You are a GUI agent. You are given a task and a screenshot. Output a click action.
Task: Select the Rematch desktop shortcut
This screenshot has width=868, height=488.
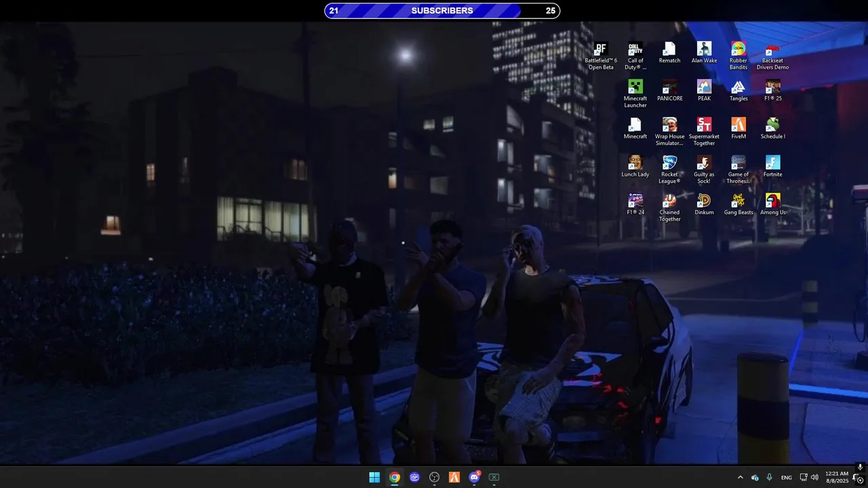coord(669,54)
